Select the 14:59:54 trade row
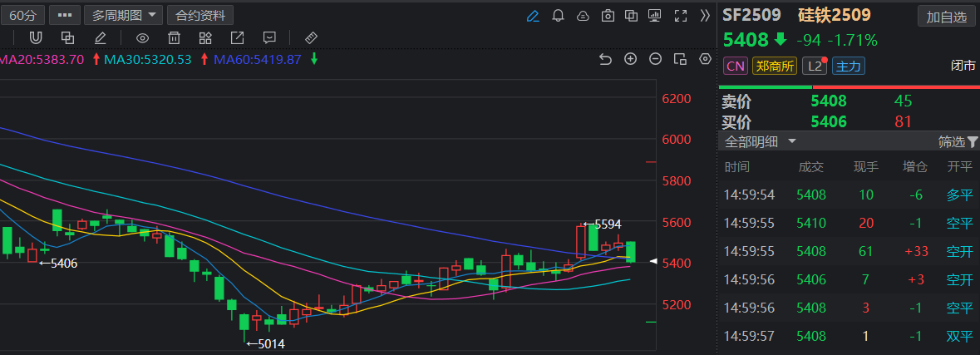 (849, 195)
